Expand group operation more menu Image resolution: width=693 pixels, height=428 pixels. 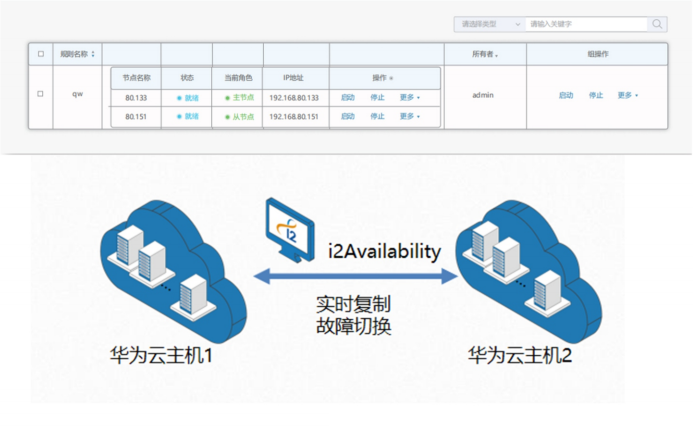point(628,95)
